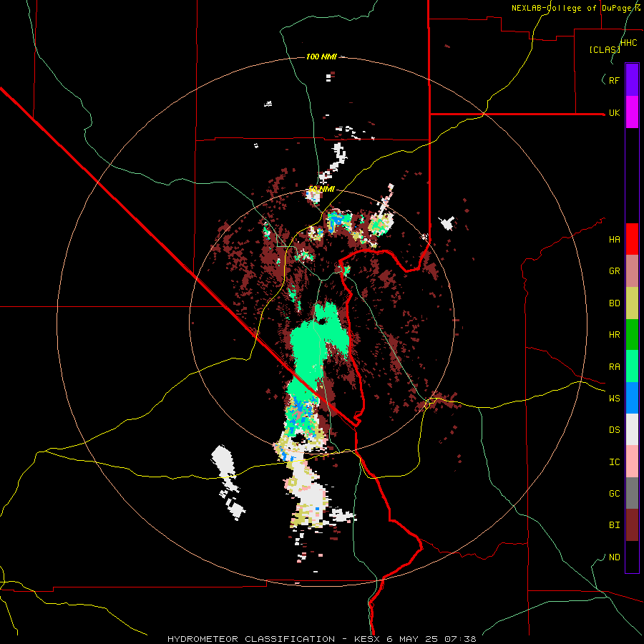
Task: Click the RA legend label
Action: [x=614, y=367]
